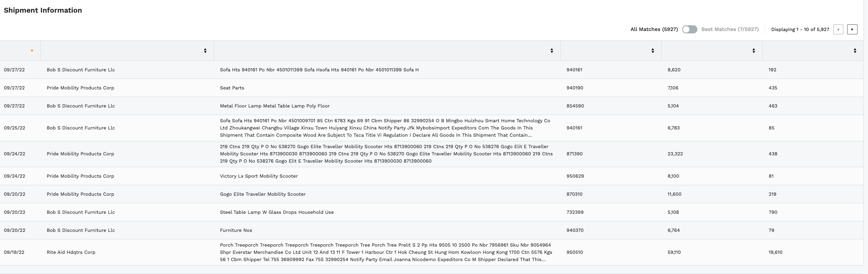Click the value 8,100 in Victory Lx row

point(673,176)
